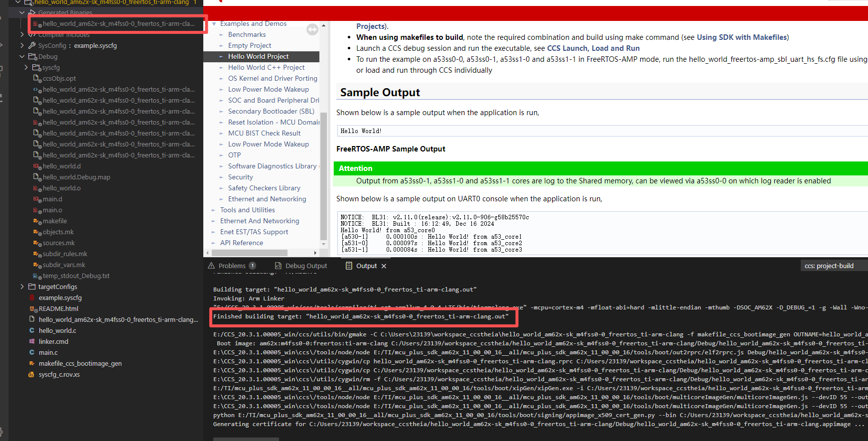This screenshot has width=868, height=441.
Task: Click the file icon beside main.d
Action: coord(37,199)
